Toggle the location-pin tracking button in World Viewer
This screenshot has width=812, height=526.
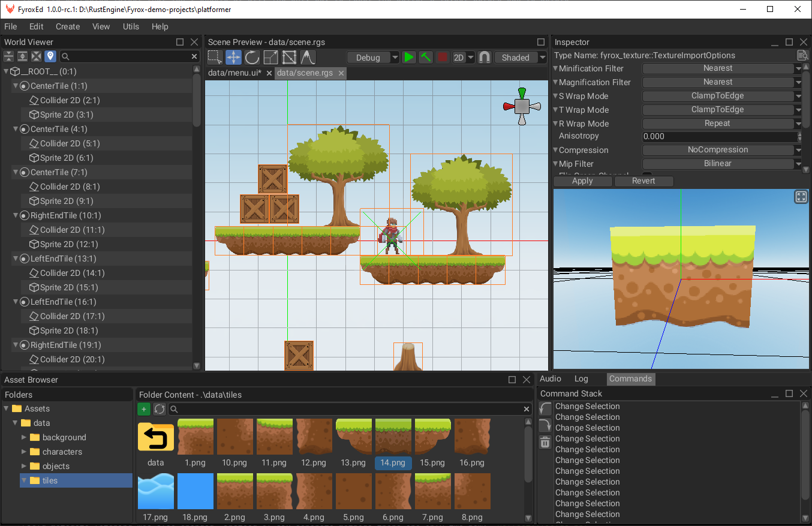tap(50, 56)
